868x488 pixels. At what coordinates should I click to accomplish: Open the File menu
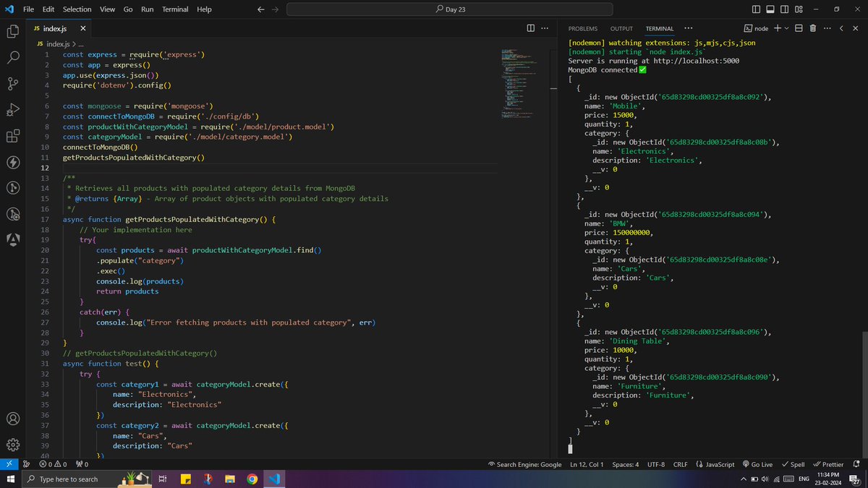pos(29,9)
